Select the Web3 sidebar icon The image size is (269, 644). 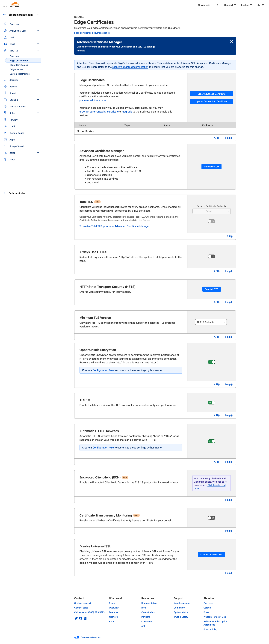[x=5, y=159]
